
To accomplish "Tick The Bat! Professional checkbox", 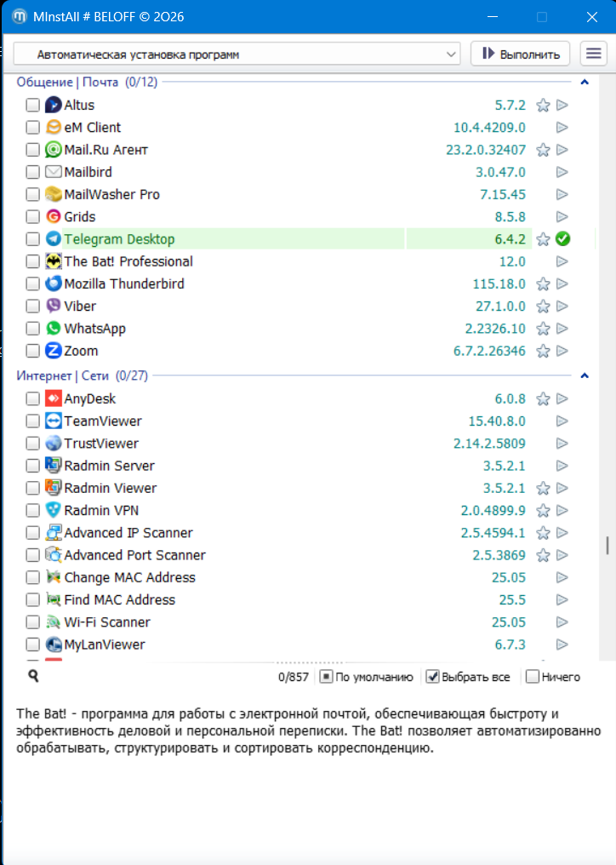I will [x=32, y=261].
